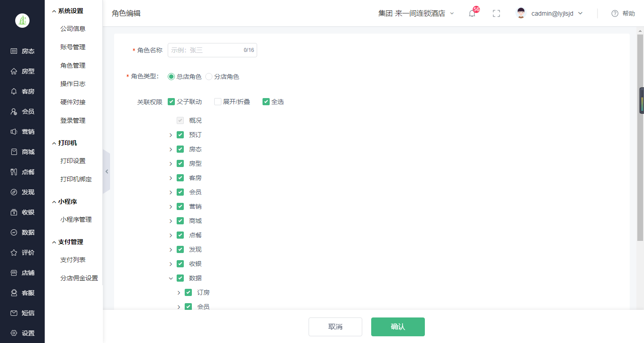644x343 pixels.
Task: Open 公司信息 menu item
Action: [73, 29]
